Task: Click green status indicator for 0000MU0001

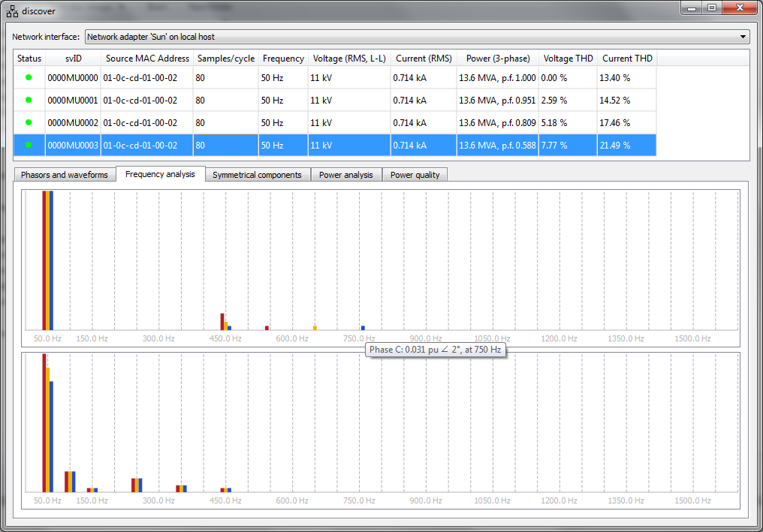Action: [29, 100]
